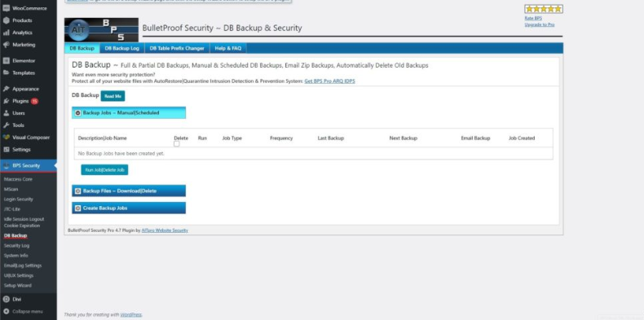Open Login Security submenu item
Viewport: 644px width, 320px height.
19,199
